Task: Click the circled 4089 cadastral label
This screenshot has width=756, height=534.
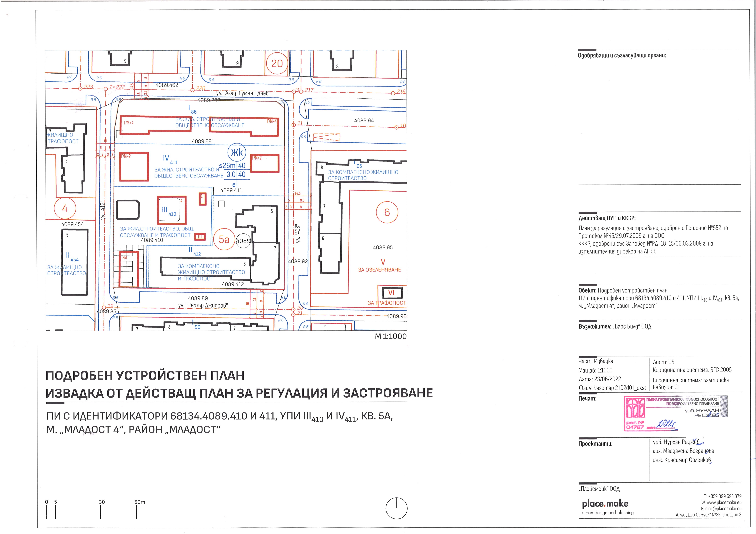Action: coord(243,241)
